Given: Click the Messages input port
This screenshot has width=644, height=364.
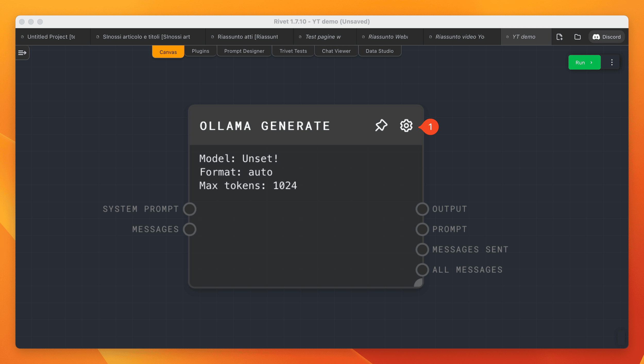Looking at the screenshot, I should pyautogui.click(x=190, y=229).
